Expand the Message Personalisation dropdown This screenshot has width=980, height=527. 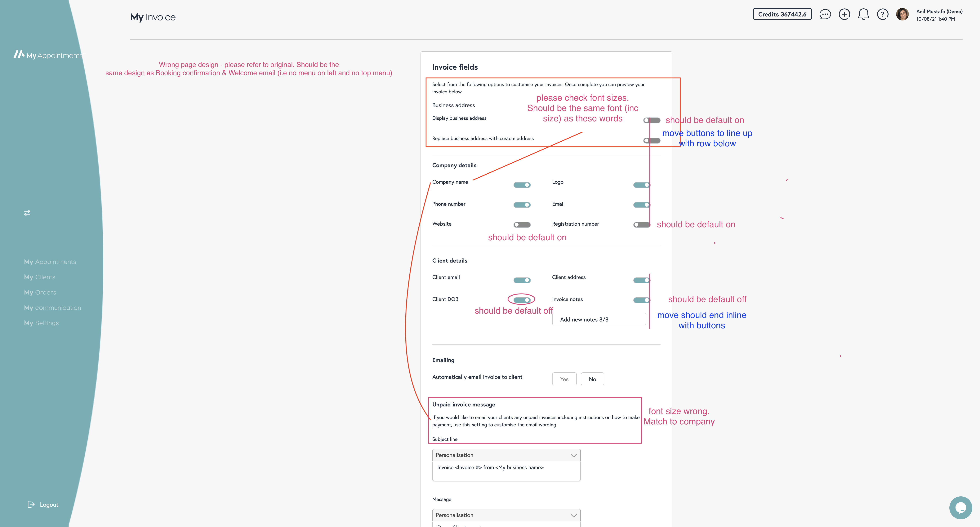coord(506,515)
